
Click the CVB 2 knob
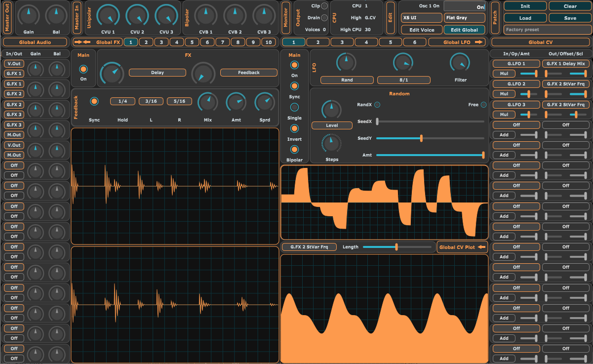(235, 15)
